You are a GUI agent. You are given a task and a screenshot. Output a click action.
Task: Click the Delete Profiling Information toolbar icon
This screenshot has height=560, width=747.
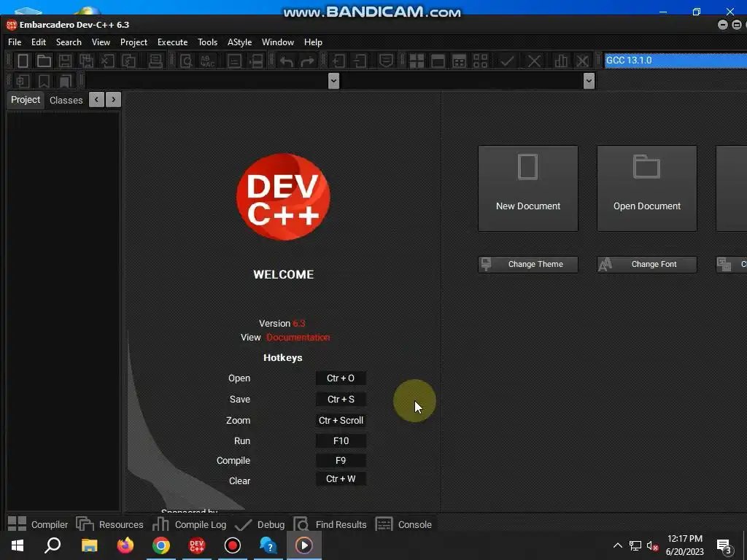(x=582, y=61)
